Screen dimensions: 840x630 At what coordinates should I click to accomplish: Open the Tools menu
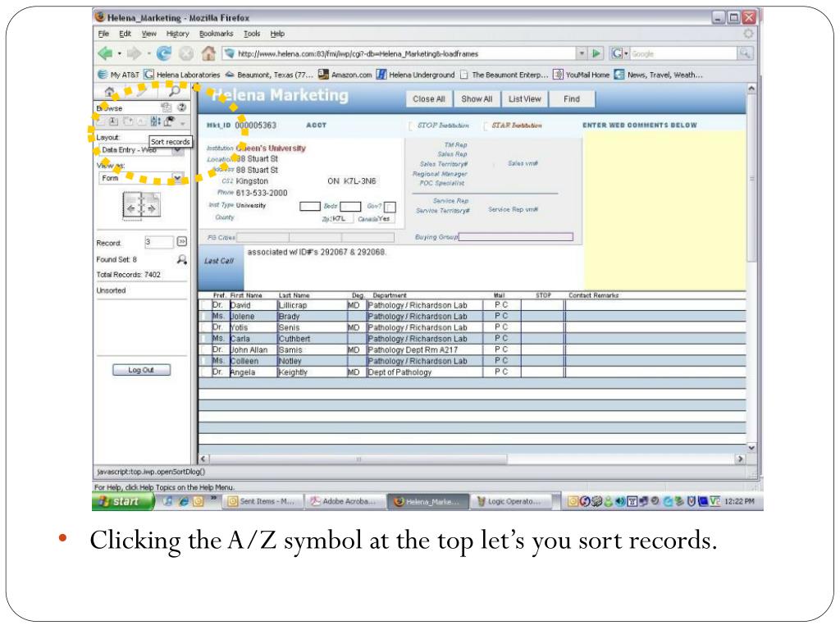click(x=252, y=33)
